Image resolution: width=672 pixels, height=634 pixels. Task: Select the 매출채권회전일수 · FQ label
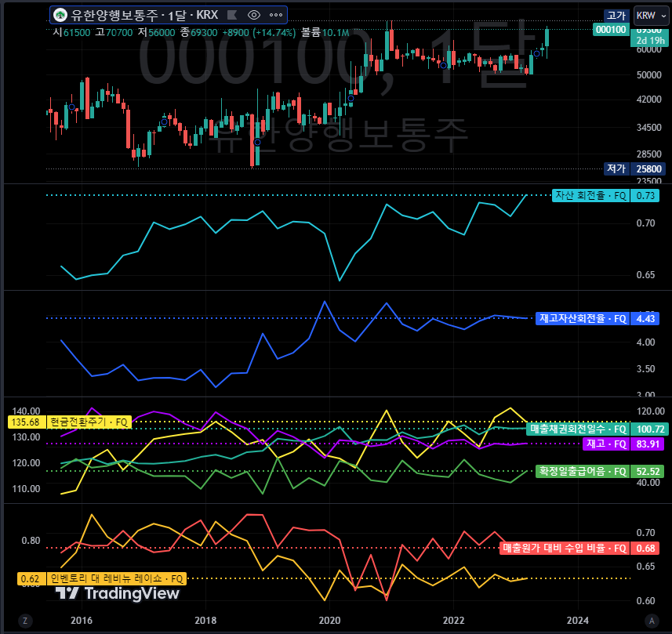click(578, 429)
